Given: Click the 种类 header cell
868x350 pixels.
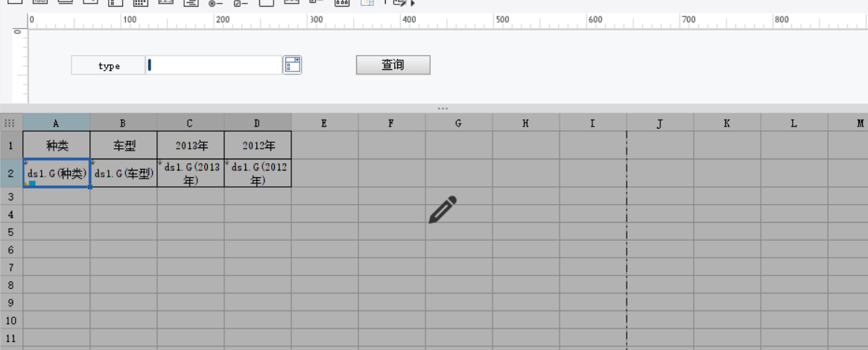Looking at the screenshot, I should tap(57, 145).
